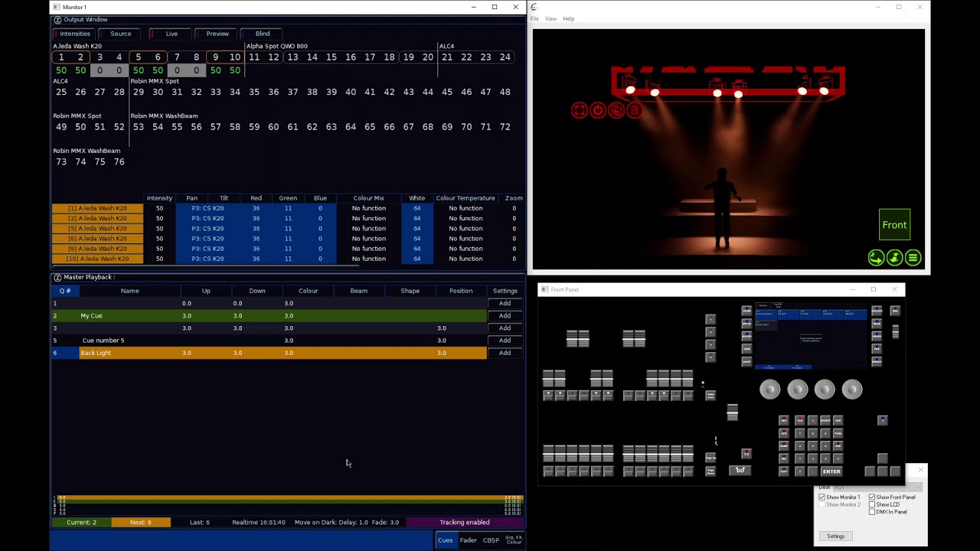Open Settings in the small desk panel

(835, 536)
